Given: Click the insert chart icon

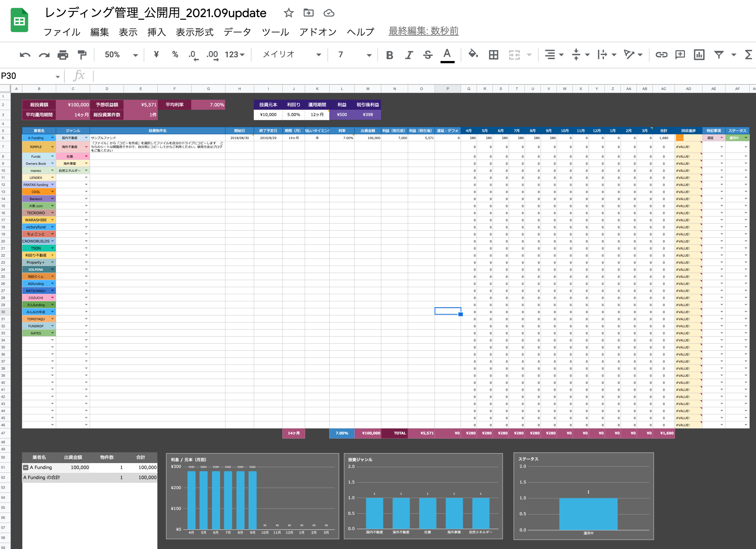Looking at the screenshot, I should click(x=699, y=55).
